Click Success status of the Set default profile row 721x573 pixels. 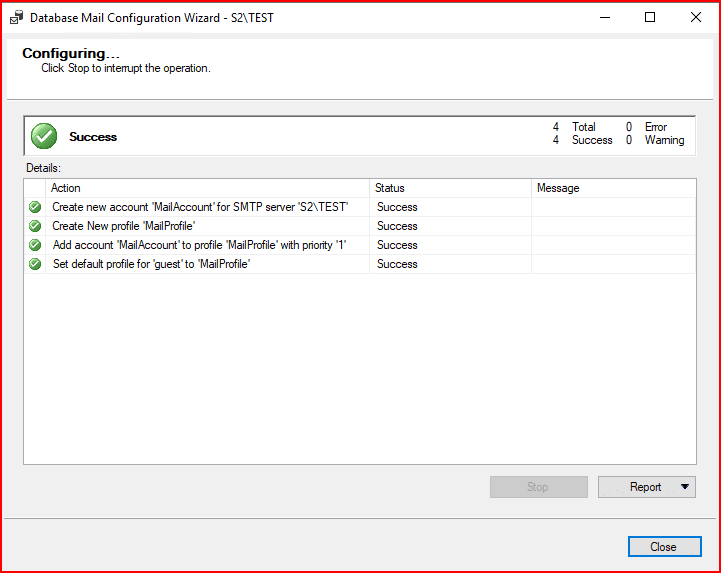point(397,264)
